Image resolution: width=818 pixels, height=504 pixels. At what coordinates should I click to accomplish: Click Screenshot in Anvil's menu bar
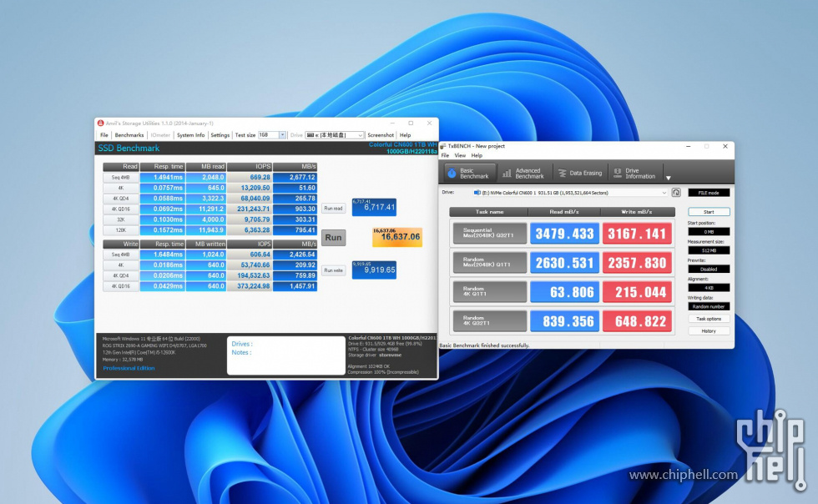381,135
